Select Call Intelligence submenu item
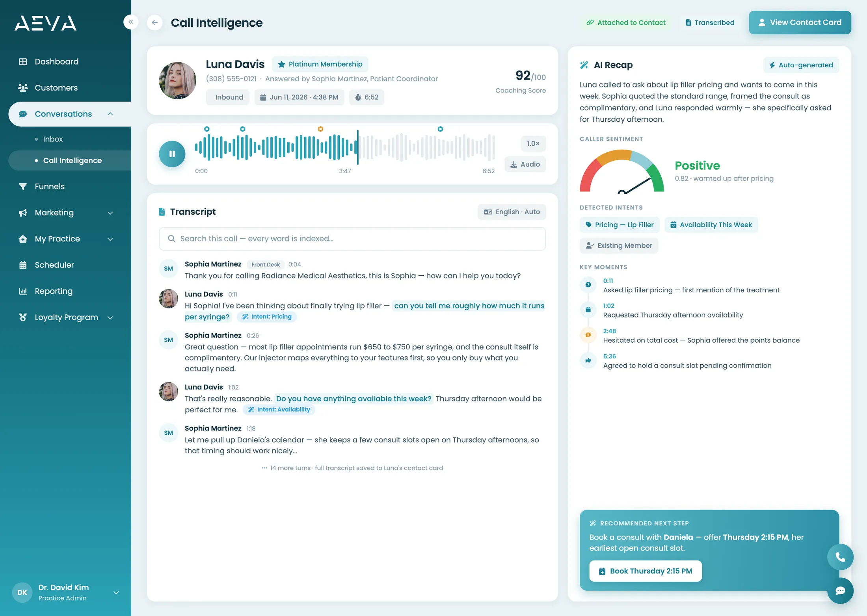 (72, 160)
